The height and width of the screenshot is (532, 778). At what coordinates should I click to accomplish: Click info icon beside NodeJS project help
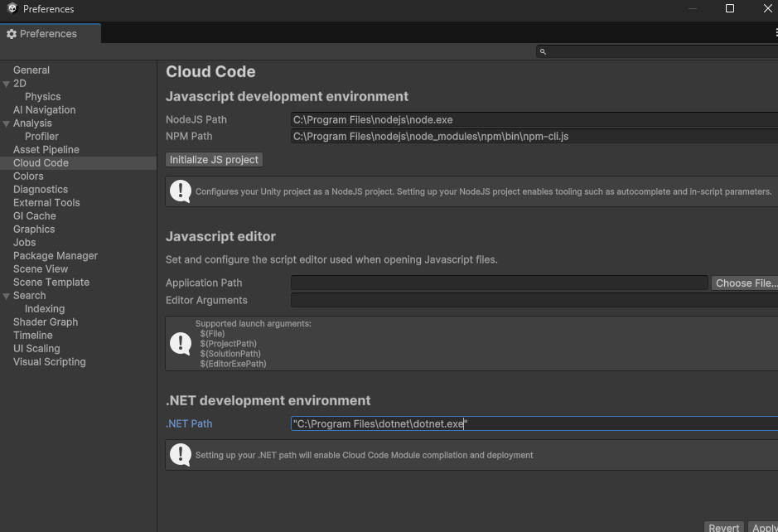pos(180,191)
